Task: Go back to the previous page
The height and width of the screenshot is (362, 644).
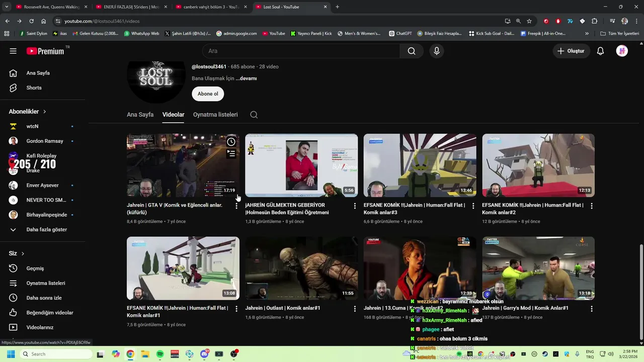Action: (x=7, y=21)
